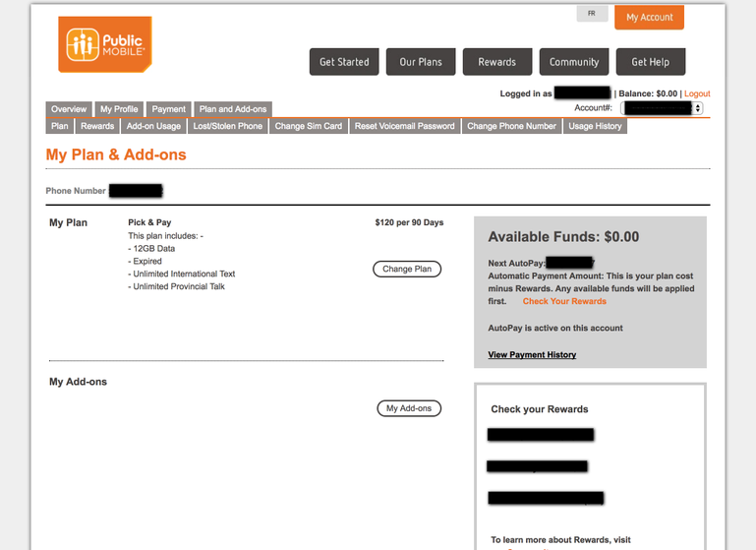The width and height of the screenshot is (756, 550).
Task: Click '- Unlimited Provincial Talk' line
Action: pos(176,286)
